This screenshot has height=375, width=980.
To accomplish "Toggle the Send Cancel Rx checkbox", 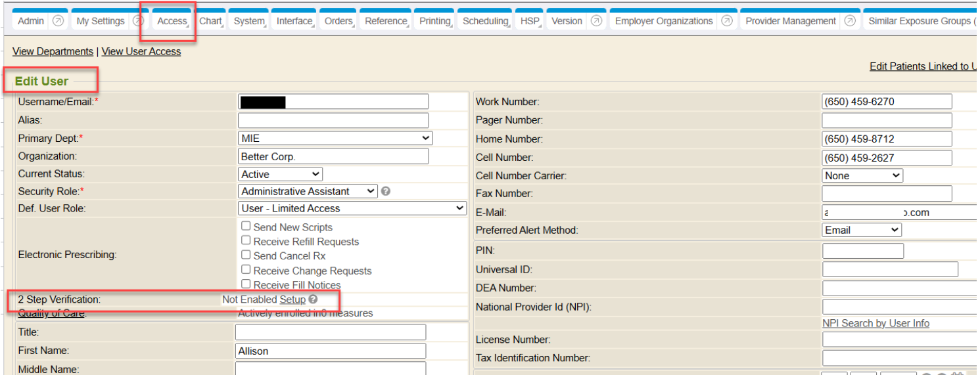I will point(246,255).
